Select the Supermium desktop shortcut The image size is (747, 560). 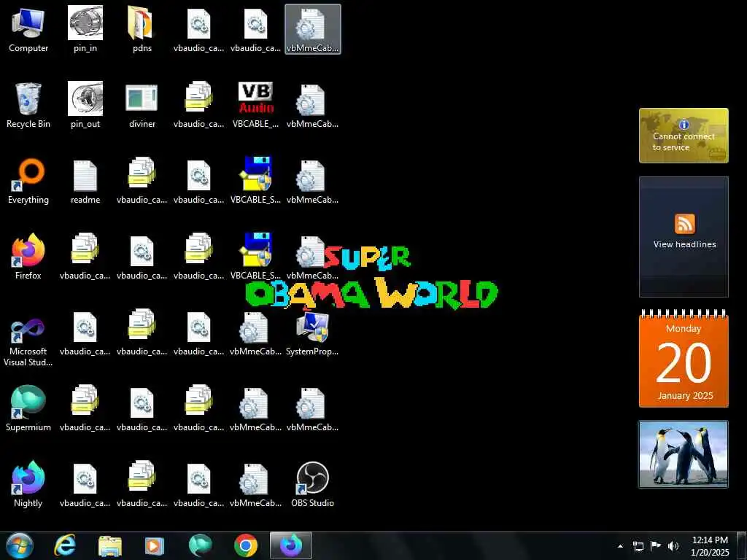point(28,408)
